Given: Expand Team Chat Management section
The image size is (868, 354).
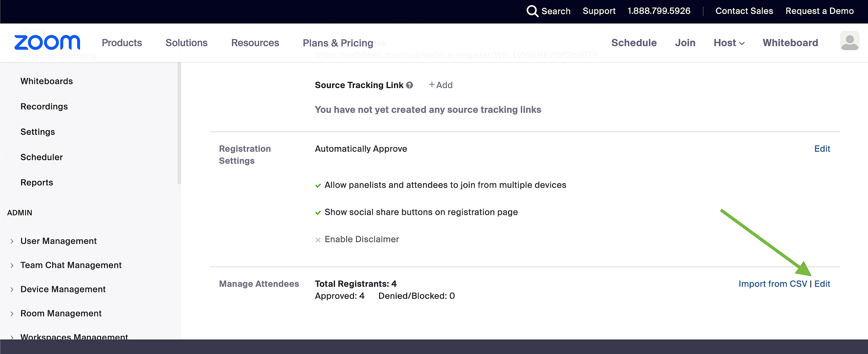Looking at the screenshot, I should [x=12, y=265].
